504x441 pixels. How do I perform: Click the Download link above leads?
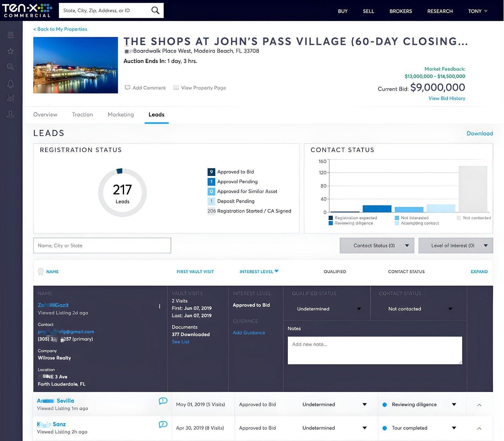(x=480, y=133)
